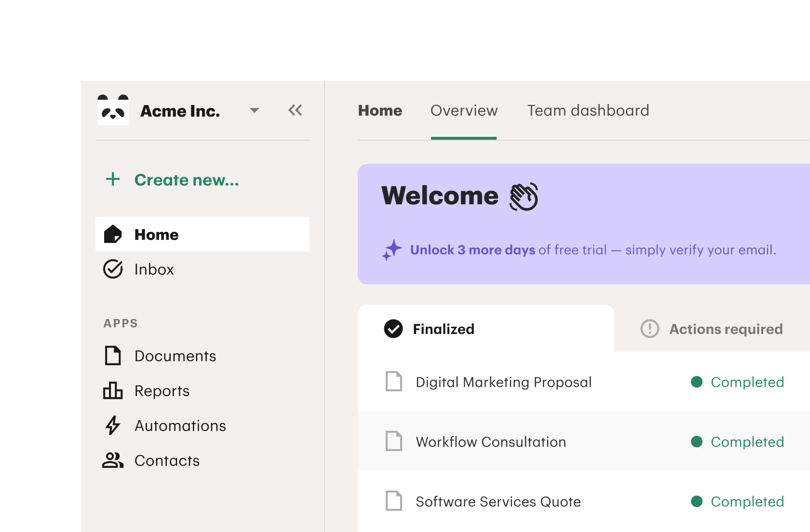Open the Digital Marketing Proposal document
Image resolution: width=810 pixels, height=532 pixels.
(503, 382)
